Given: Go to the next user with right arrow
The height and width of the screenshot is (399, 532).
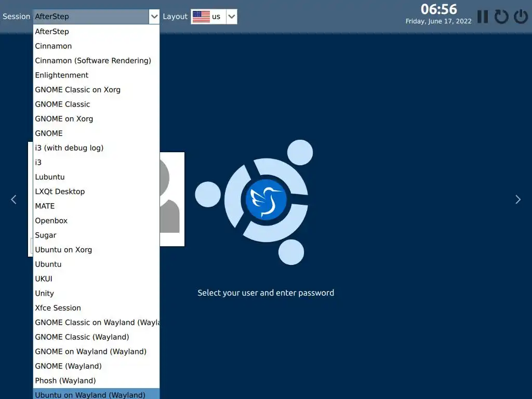Looking at the screenshot, I should 518,199.
